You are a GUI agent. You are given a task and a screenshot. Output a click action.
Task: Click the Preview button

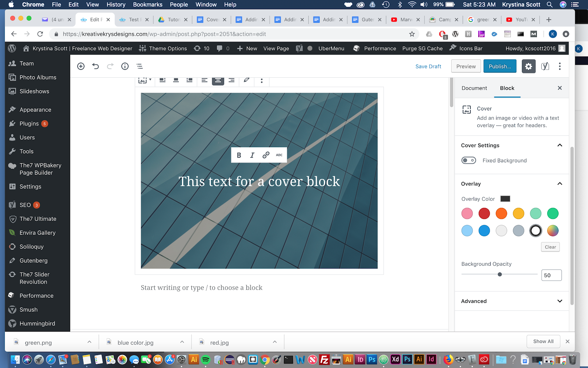[x=466, y=66]
